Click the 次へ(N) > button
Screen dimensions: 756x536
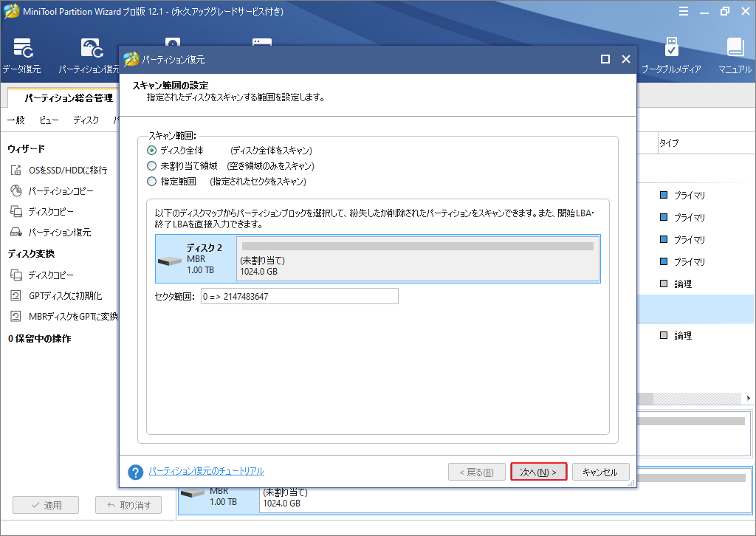(538, 472)
